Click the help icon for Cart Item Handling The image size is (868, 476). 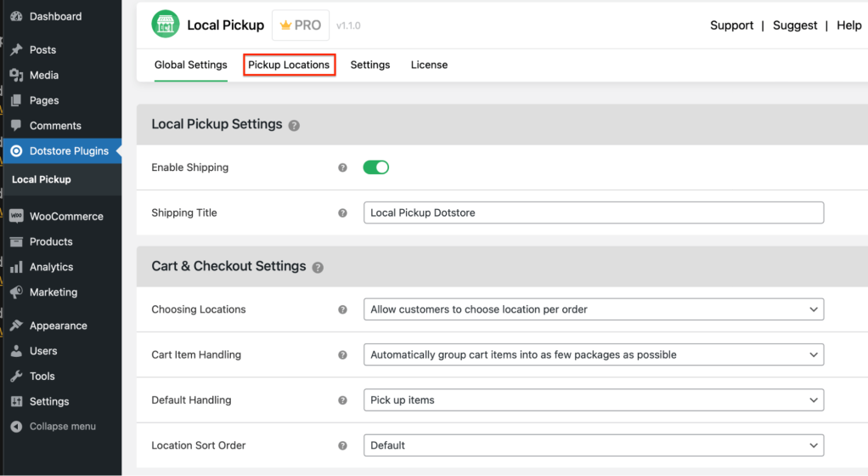point(343,355)
